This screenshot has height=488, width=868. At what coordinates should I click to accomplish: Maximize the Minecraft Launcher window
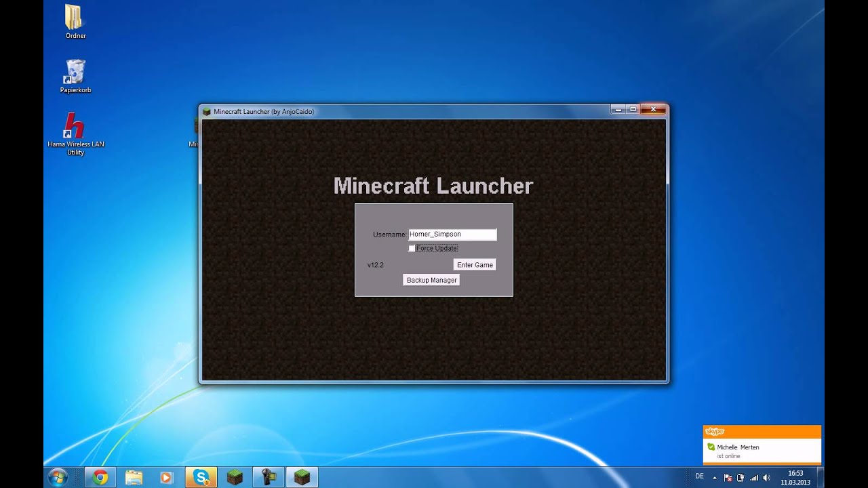point(633,109)
